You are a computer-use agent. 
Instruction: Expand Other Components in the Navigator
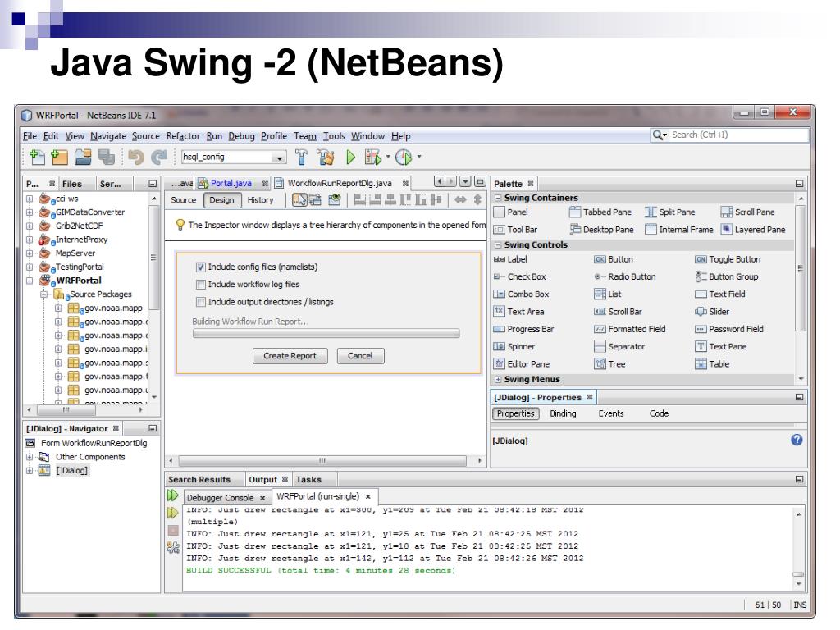(30, 457)
